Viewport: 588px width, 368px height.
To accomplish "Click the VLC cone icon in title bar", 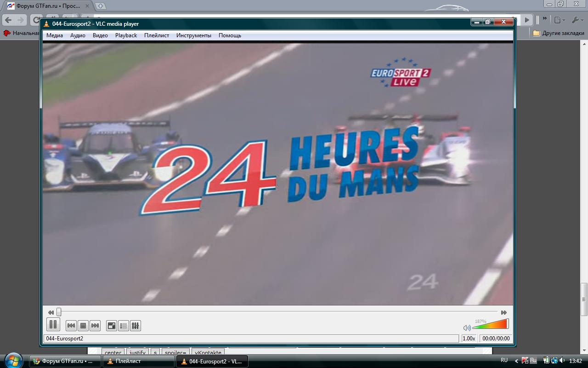I will tap(46, 24).
